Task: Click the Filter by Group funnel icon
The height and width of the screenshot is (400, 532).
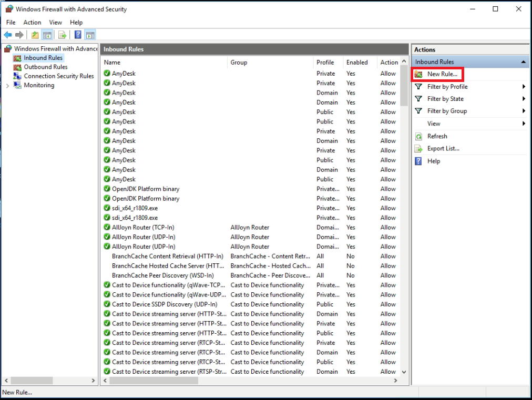Action: click(418, 111)
